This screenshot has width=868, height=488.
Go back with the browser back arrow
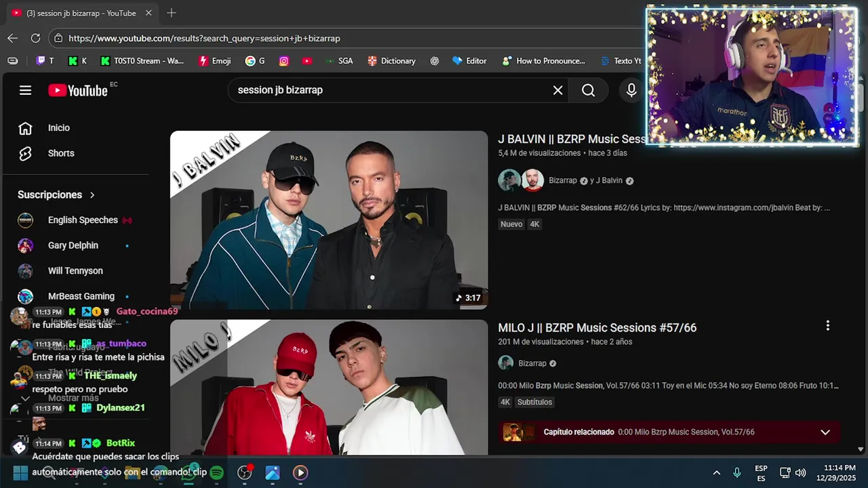[13, 38]
